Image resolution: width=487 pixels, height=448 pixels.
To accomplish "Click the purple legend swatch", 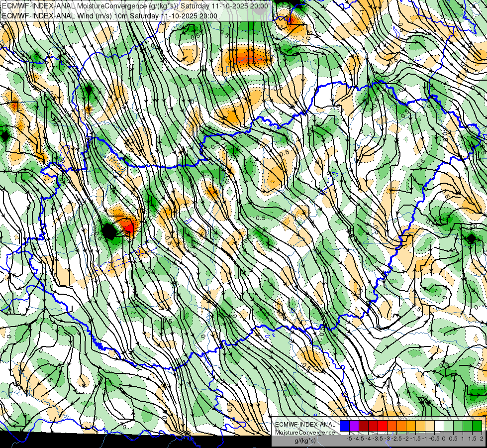I will [x=354, y=426].
